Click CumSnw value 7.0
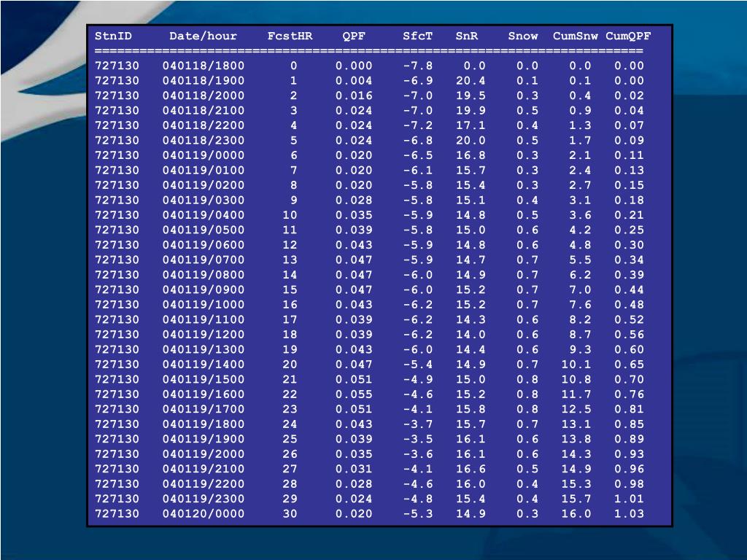Viewport: 747px width, 560px height. 580,289
